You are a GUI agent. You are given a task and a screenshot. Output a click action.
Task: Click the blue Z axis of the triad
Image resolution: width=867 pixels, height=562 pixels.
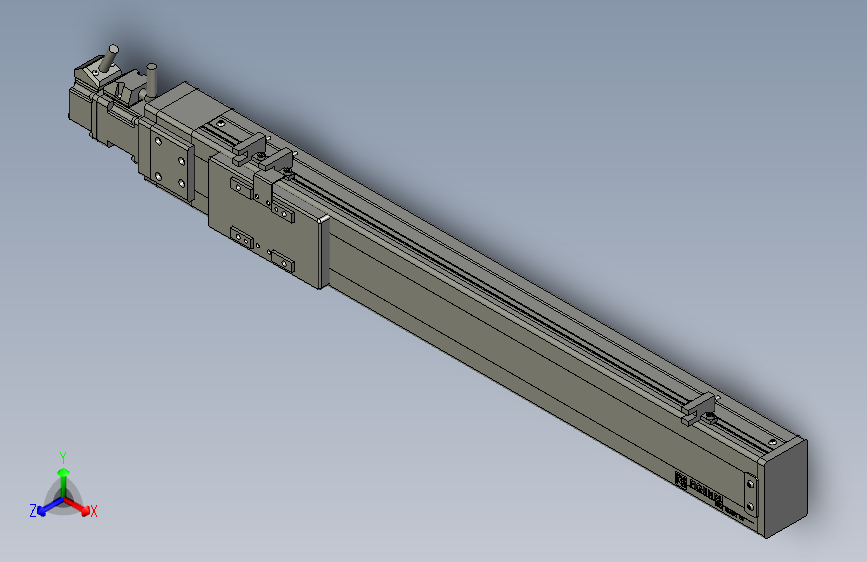[x=50, y=506]
